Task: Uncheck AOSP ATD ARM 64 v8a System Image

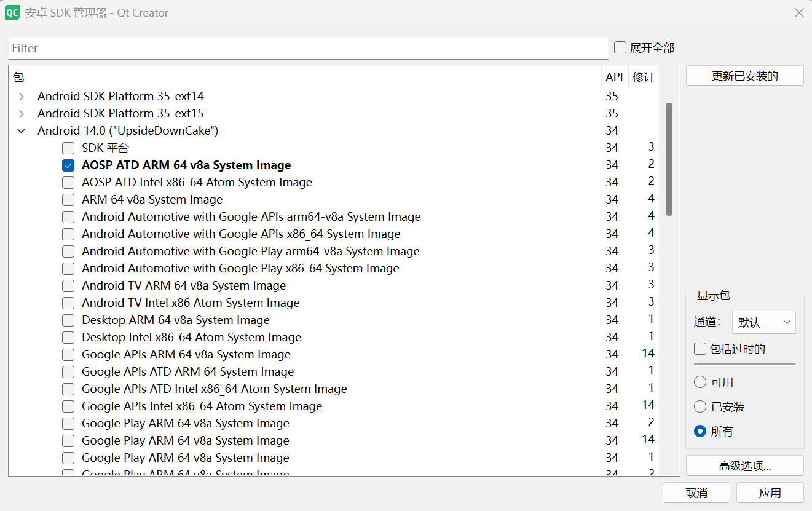Action: point(68,165)
